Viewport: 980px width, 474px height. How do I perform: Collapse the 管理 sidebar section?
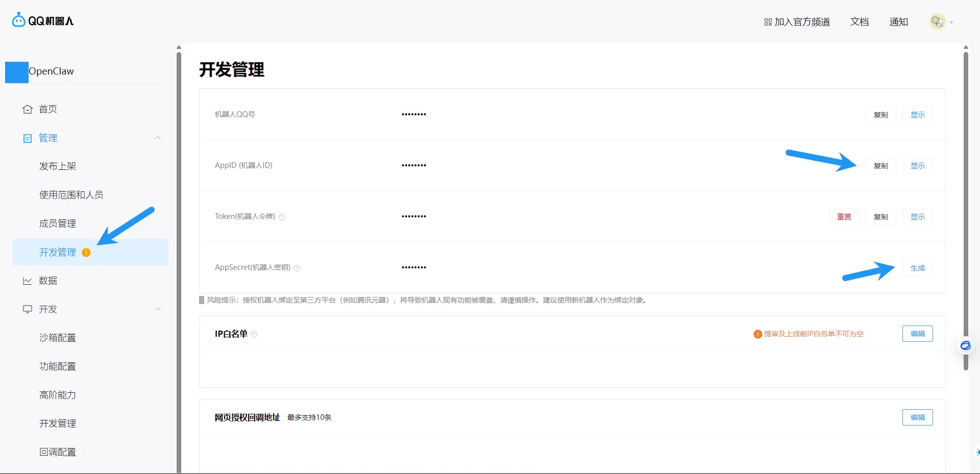[x=158, y=138]
